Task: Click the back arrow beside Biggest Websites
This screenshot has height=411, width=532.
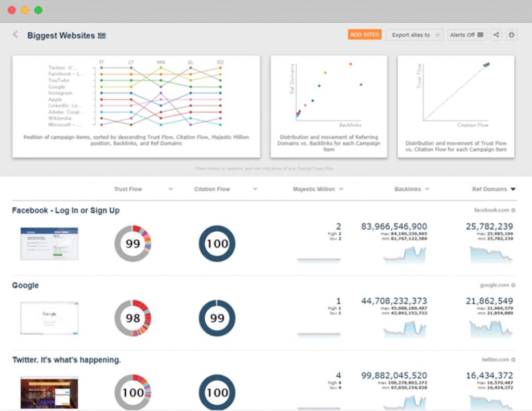Action: (15, 35)
